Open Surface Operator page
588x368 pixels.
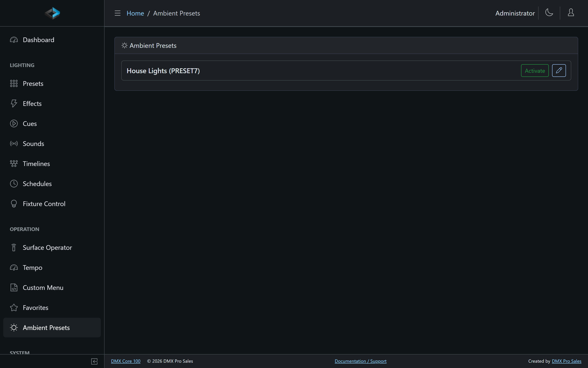[x=52, y=248]
